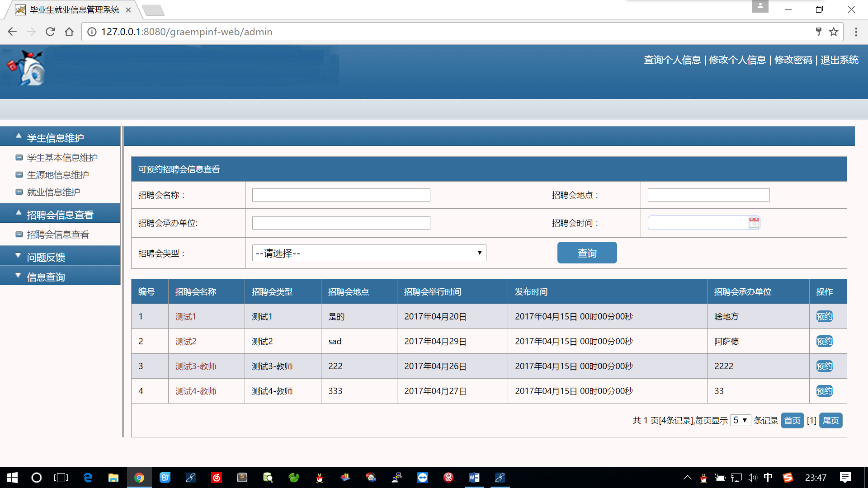
Task: Go to browser home page icon
Action: (69, 32)
